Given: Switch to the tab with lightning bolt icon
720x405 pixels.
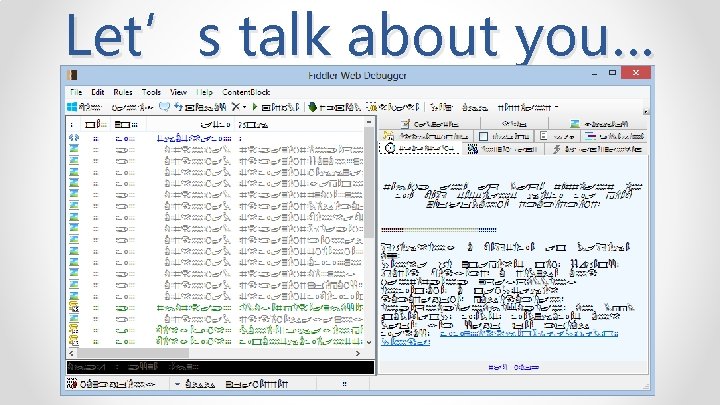Looking at the screenshot, I should (x=596, y=149).
